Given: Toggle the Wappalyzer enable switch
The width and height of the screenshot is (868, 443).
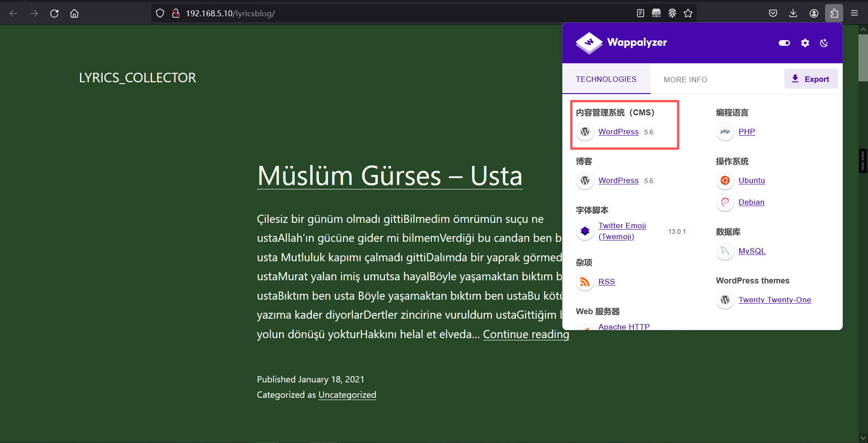Looking at the screenshot, I should click(x=784, y=43).
